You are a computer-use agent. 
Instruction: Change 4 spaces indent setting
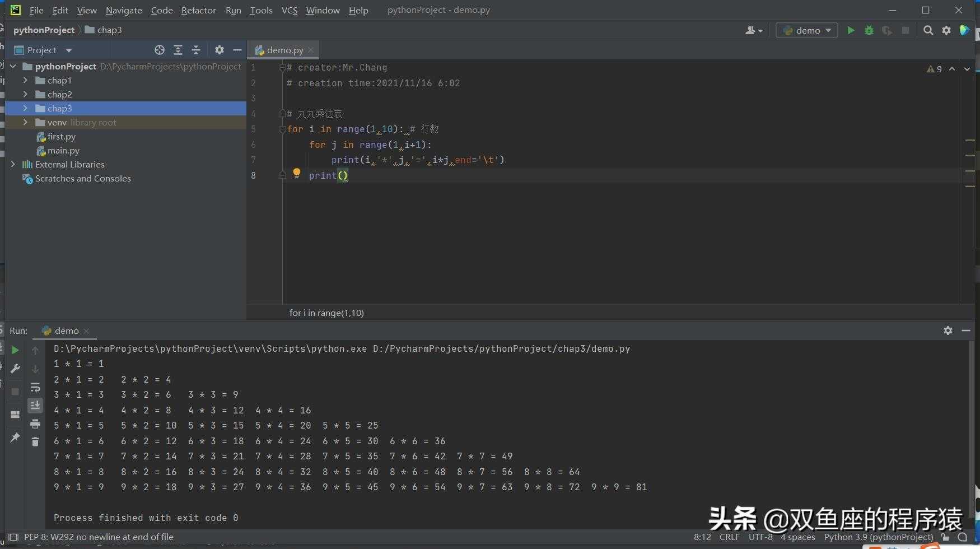tap(797, 537)
